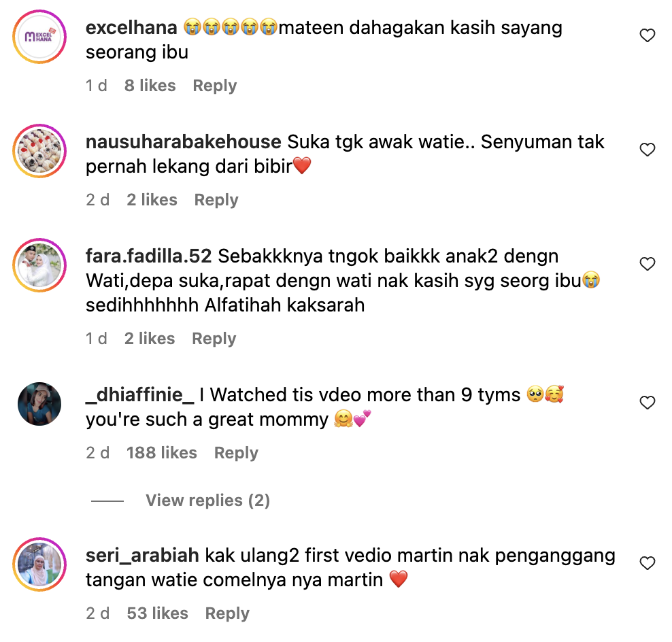Screen dimensions: 672x642
Task: Like nausuharabakehouse's comment with heart icon
Action: (x=647, y=150)
